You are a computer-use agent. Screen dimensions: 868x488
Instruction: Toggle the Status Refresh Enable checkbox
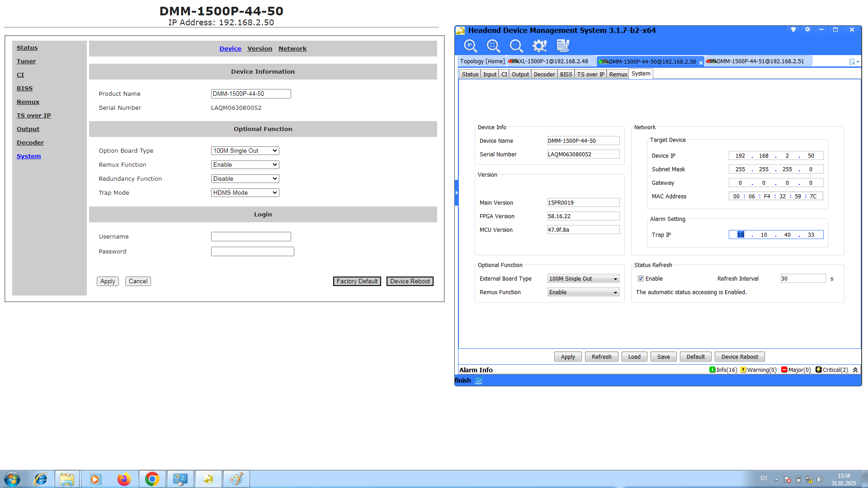click(x=641, y=279)
